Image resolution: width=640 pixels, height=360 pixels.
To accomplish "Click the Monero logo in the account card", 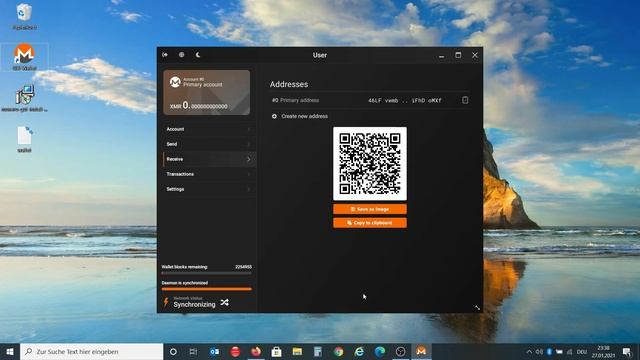I will pyautogui.click(x=175, y=82).
